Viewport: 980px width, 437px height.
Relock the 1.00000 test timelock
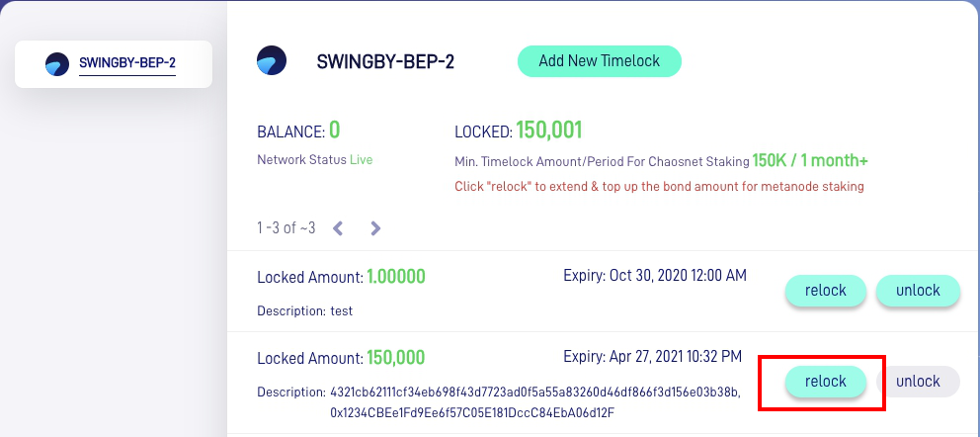click(826, 291)
